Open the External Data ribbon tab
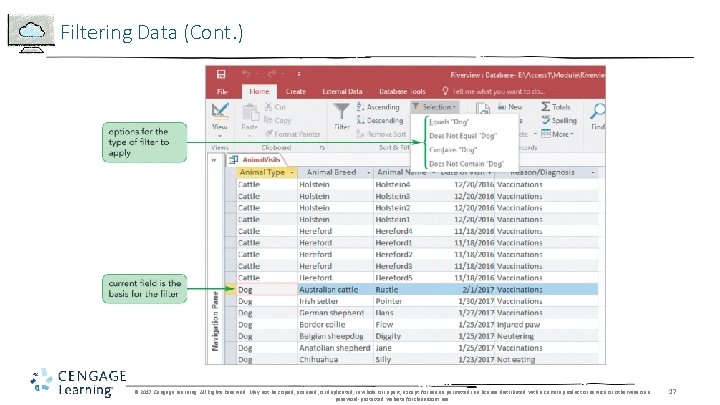 [x=343, y=91]
